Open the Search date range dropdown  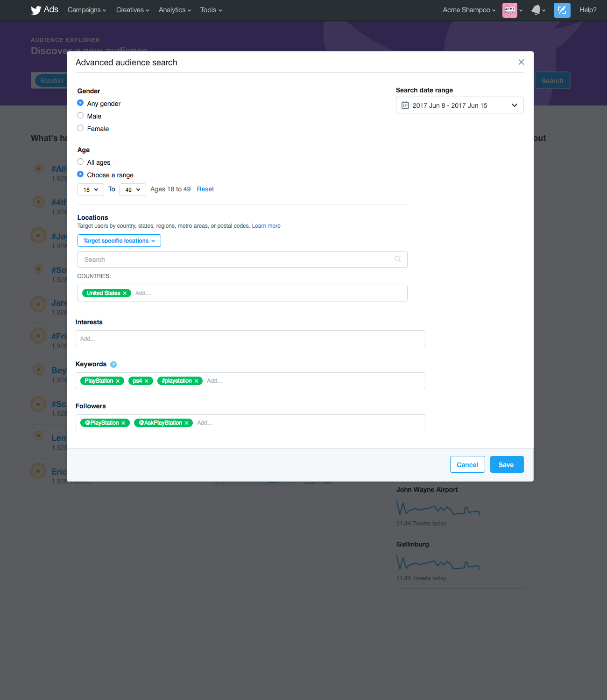pyautogui.click(x=459, y=105)
